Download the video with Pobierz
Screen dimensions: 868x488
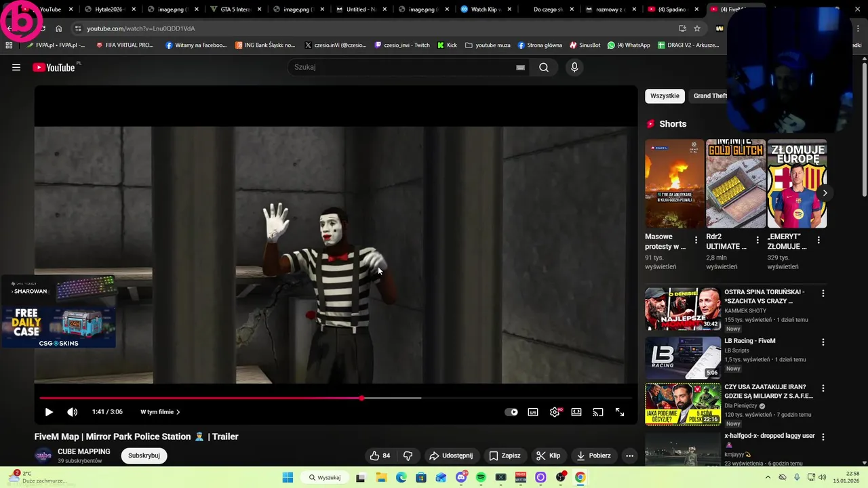tap(593, 455)
